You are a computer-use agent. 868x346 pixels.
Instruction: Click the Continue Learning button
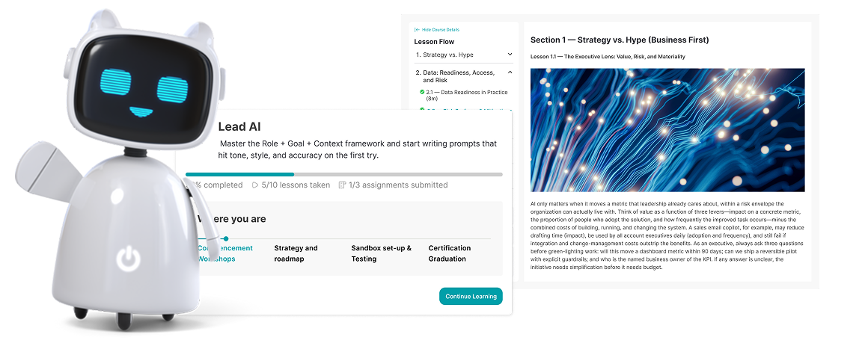[x=471, y=296]
